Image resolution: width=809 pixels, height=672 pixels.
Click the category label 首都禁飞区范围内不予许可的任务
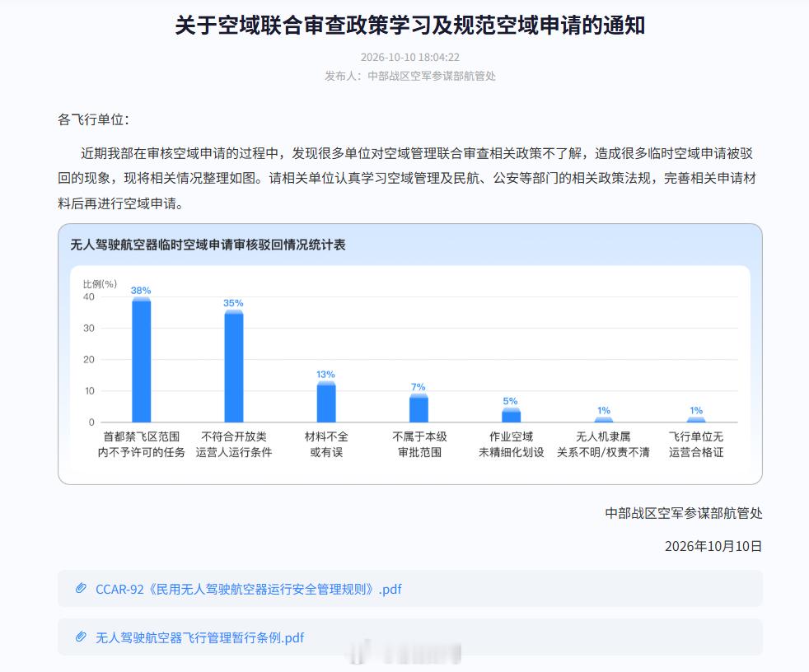tap(142, 445)
